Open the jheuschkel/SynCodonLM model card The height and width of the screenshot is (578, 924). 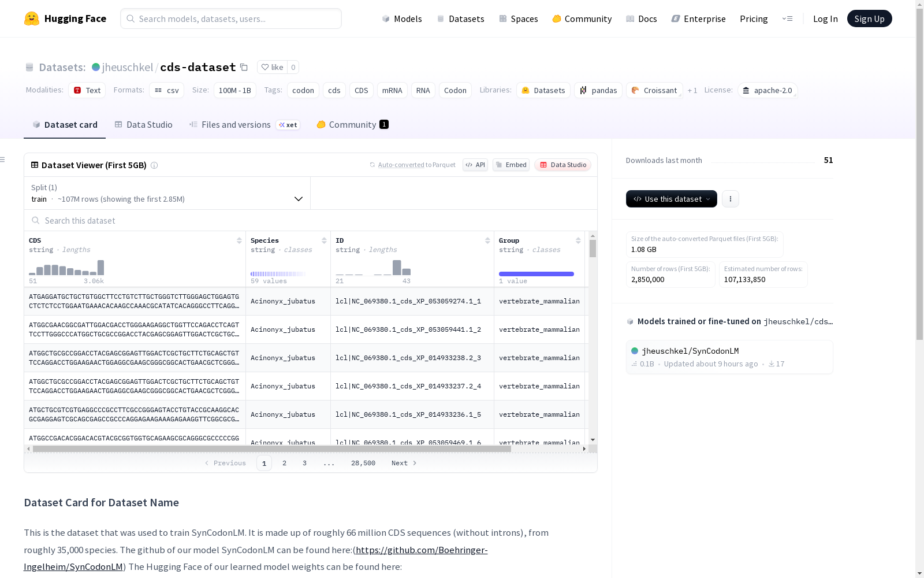(729, 357)
